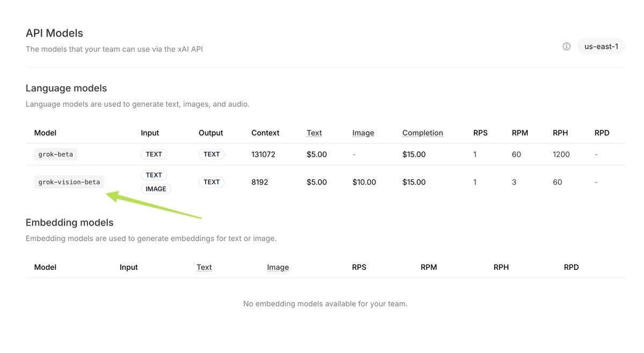Click the Language models section heading
Viewport: 644px width, 353px height.
point(67,89)
